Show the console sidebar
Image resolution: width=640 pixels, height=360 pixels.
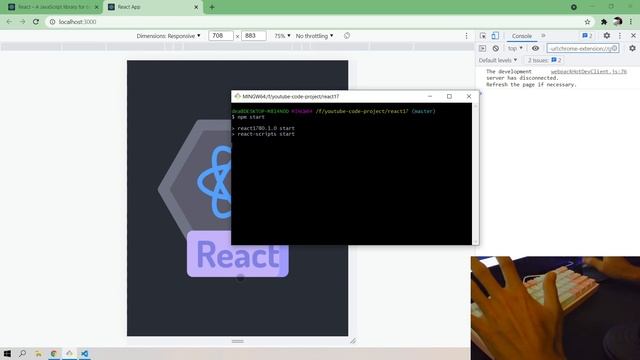[x=482, y=48]
